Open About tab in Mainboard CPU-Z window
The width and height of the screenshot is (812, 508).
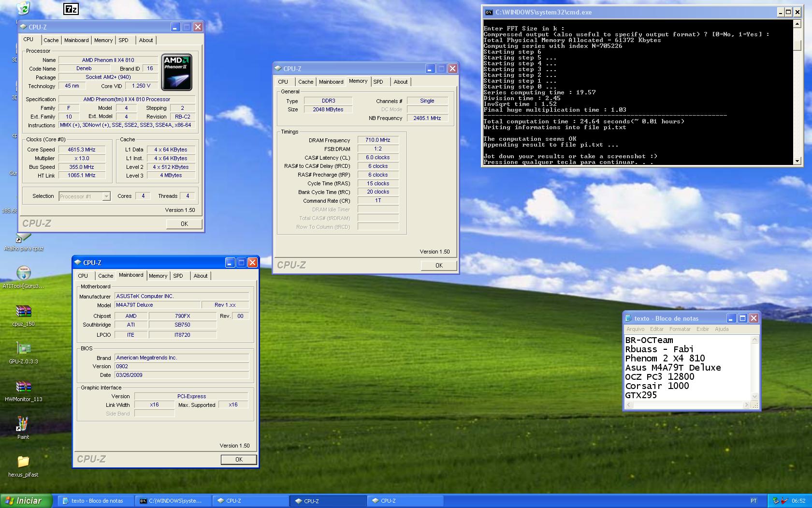(201, 276)
